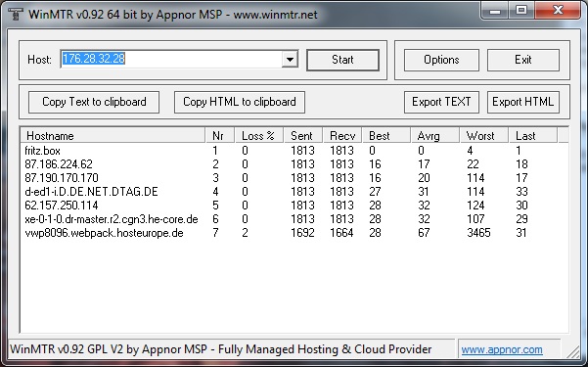Click the Start button
This screenshot has height=367, width=588.
click(342, 60)
